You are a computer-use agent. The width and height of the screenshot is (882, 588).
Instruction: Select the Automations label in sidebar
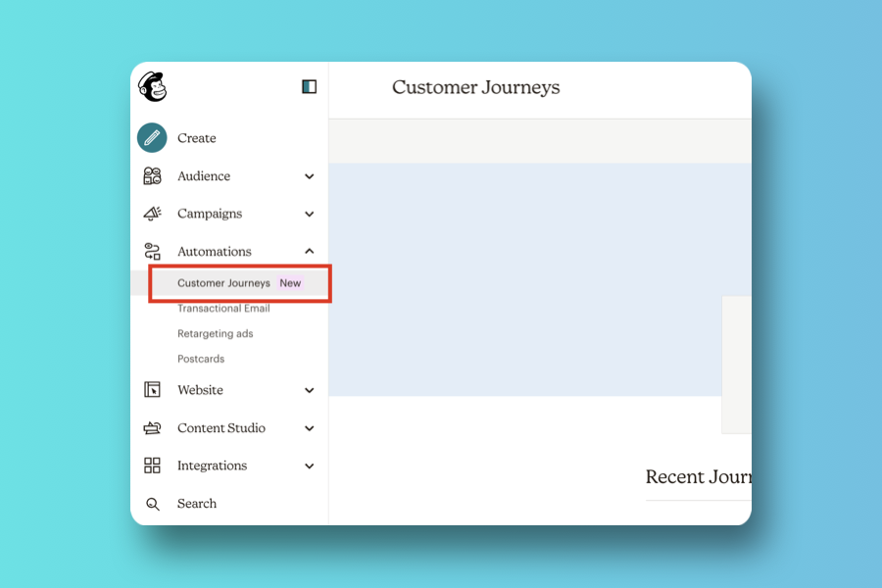pos(215,252)
